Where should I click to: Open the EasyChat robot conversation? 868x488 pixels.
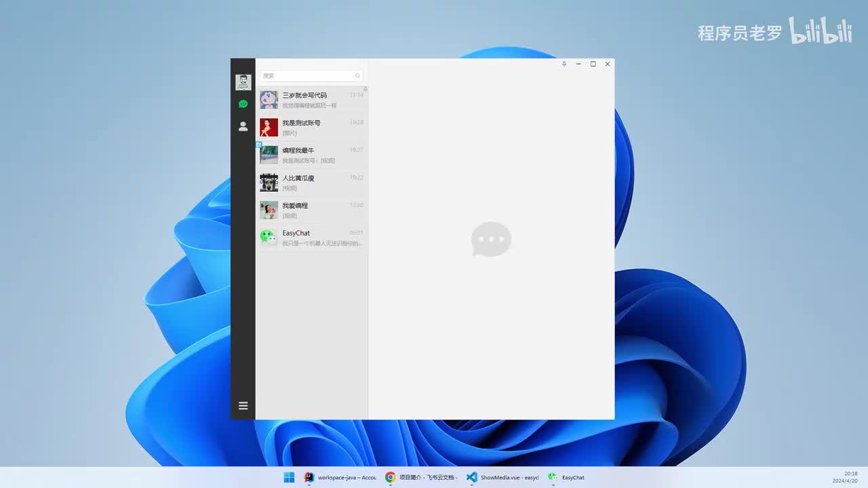click(312, 238)
